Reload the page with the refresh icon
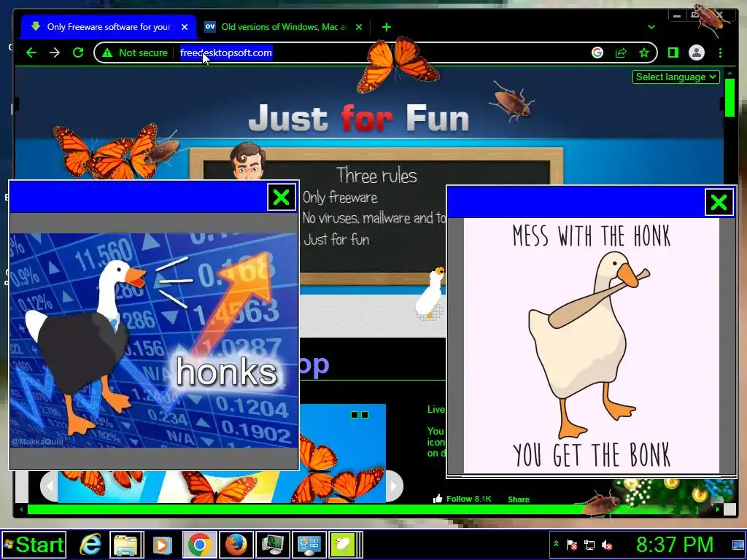The width and height of the screenshot is (747, 560). tap(78, 52)
